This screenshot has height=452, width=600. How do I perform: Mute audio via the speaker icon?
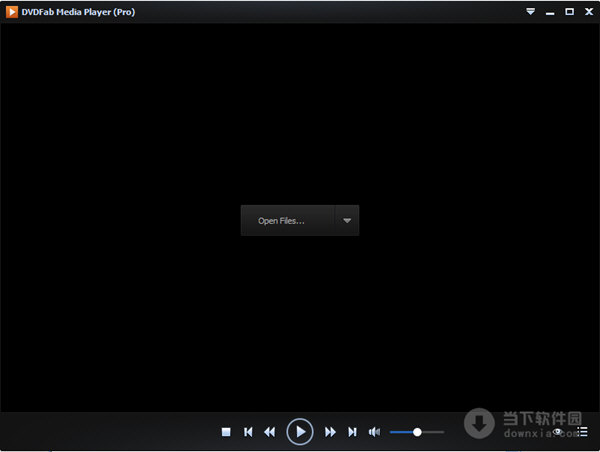pos(374,432)
